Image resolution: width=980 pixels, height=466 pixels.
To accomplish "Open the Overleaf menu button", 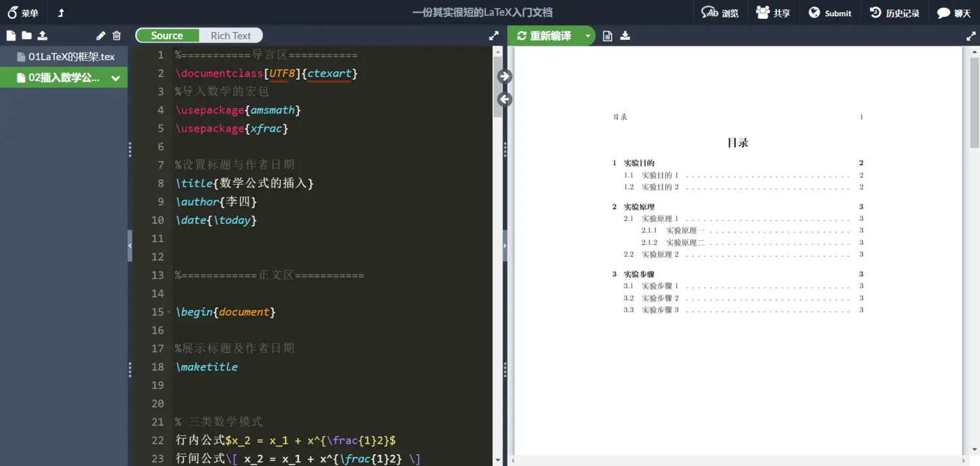I will pyautogui.click(x=23, y=13).
